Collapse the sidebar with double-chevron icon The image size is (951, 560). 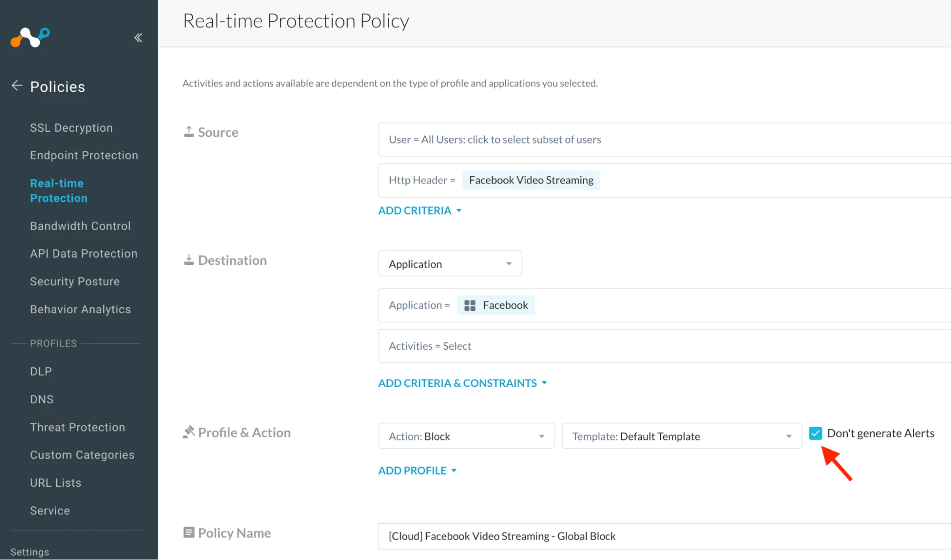coord(138,38)
